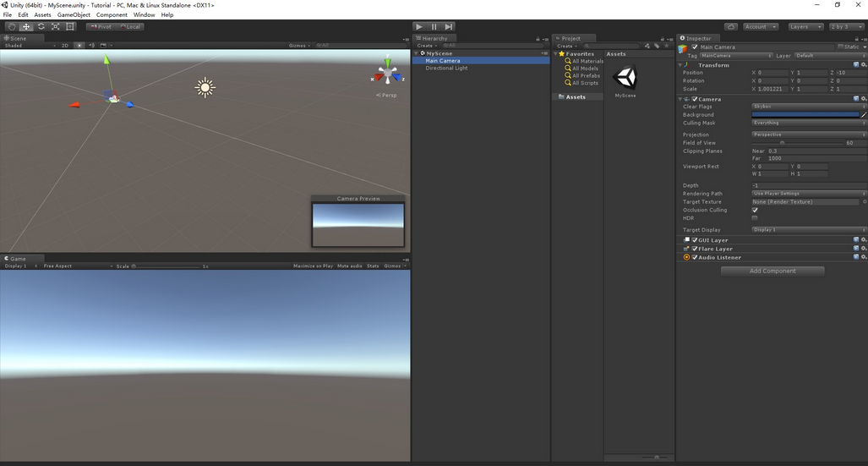The width and height of the screenshot is (868, 466).
Task: Open the Layer Default dropdown
Action: pos(830,56)
